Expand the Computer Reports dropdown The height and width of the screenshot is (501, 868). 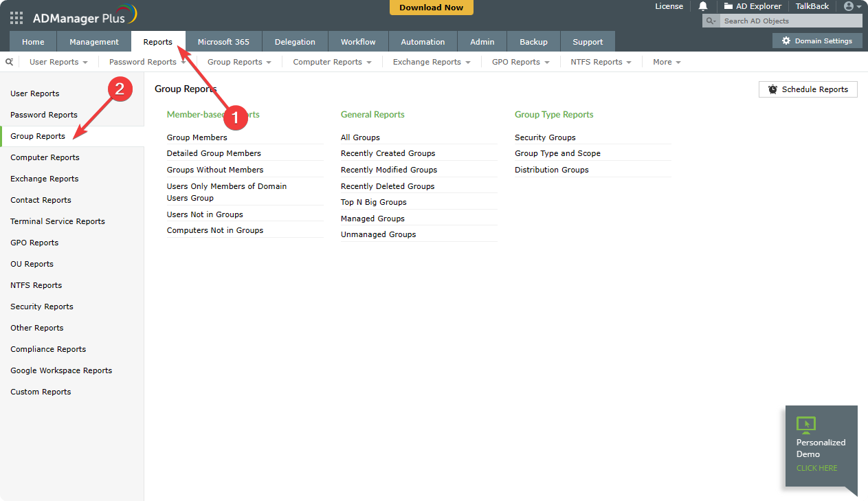click(x=331, y=61)
